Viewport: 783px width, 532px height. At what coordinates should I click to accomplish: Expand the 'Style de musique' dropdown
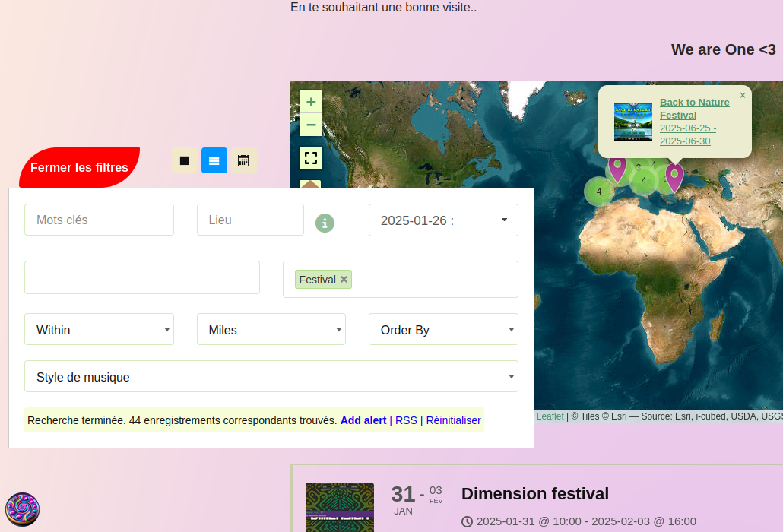click(271, 376)
